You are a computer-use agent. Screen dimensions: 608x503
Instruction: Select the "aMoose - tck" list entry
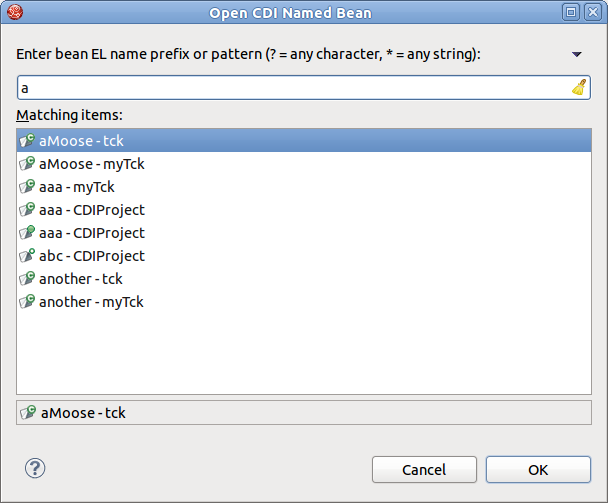click(x=81, y=141)
